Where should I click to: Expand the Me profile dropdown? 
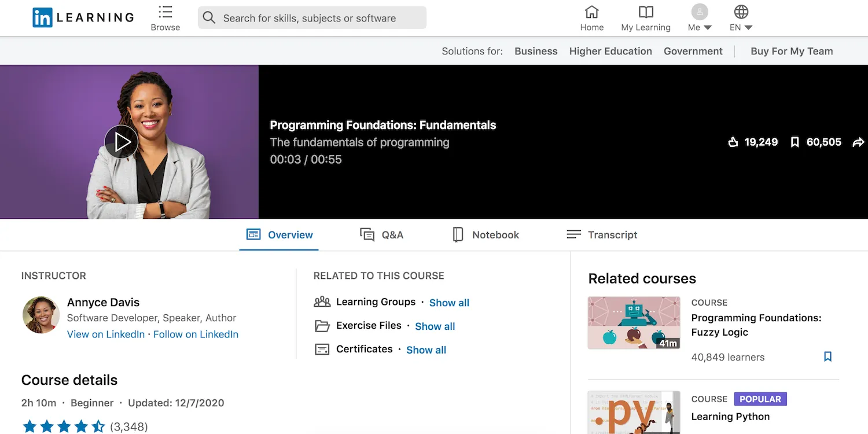click(700, 18)
